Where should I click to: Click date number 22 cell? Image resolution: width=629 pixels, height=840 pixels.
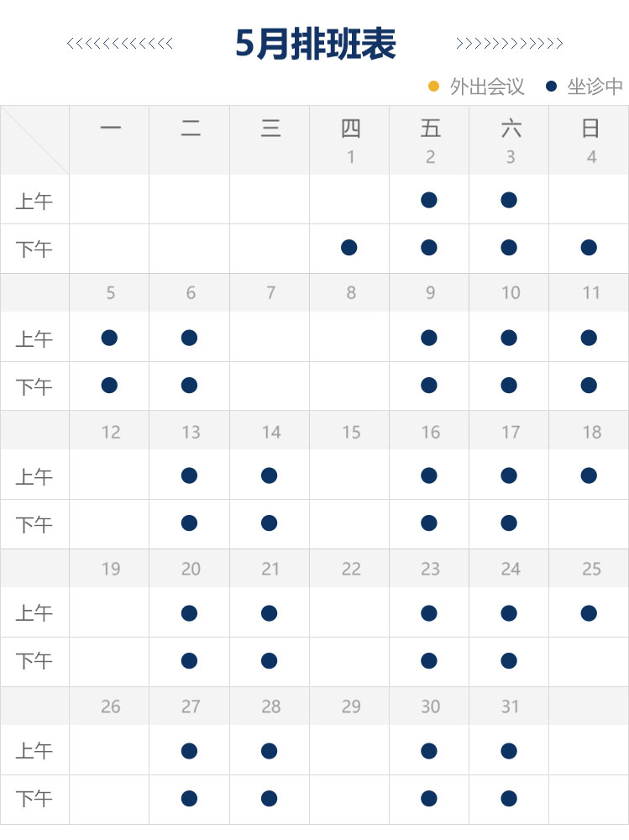pyautogui.click(x=350, y=569)
